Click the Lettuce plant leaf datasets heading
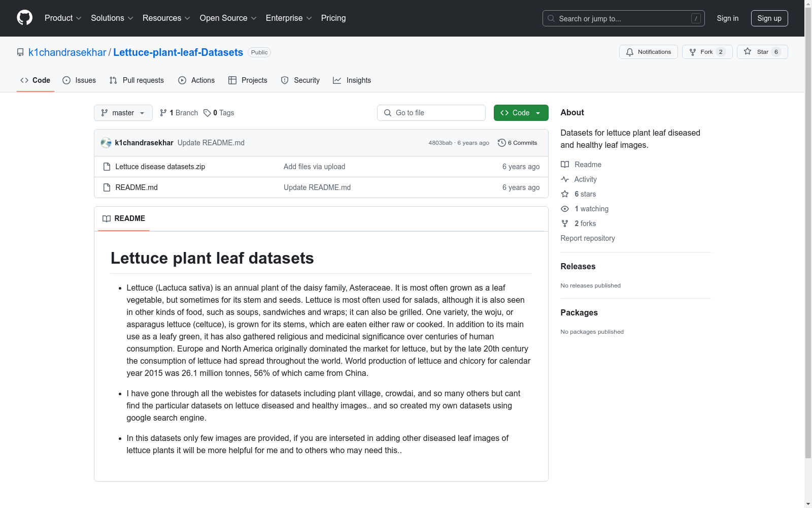Screen dimensions: 812x508 212,258
